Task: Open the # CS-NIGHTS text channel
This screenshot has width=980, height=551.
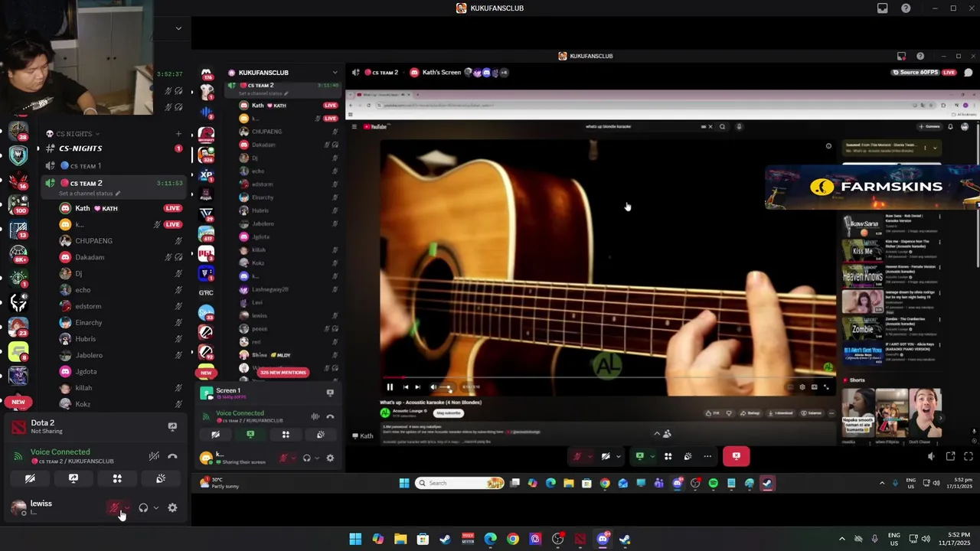Action: [113, 148]
